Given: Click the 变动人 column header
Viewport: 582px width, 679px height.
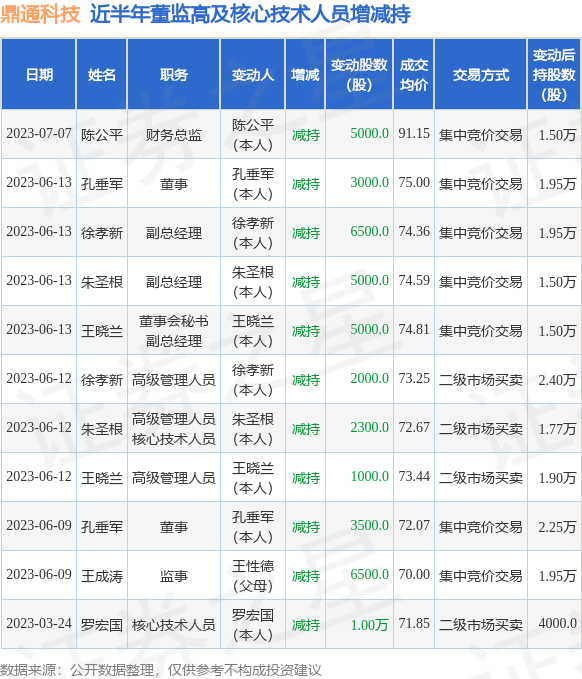Looking at the screenshot, I should (x=252, y=74).
